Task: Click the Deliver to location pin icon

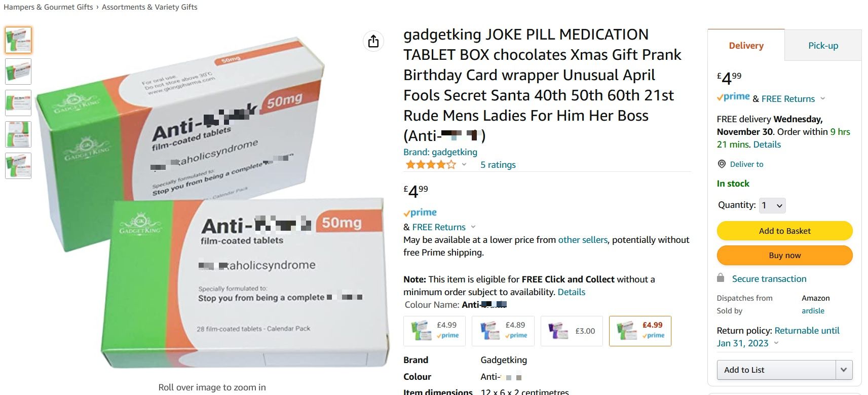Action: click(722, 164)
